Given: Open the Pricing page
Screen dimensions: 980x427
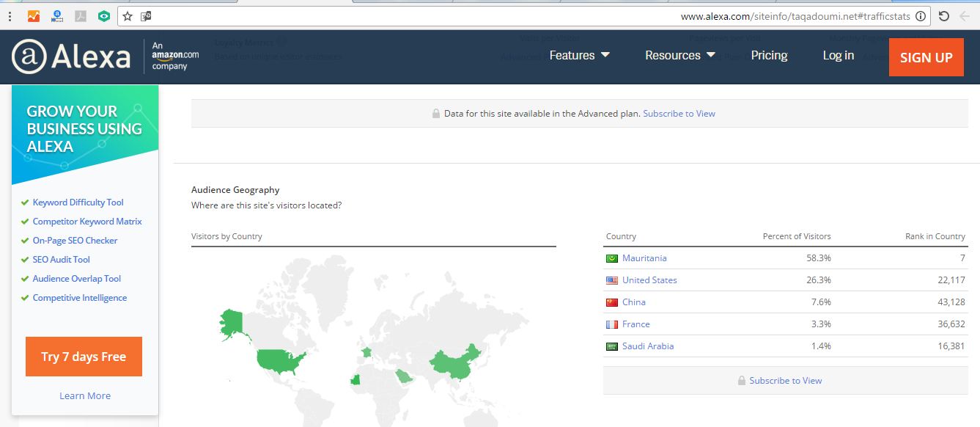Looking at the screenshot, I should (769, 55).
